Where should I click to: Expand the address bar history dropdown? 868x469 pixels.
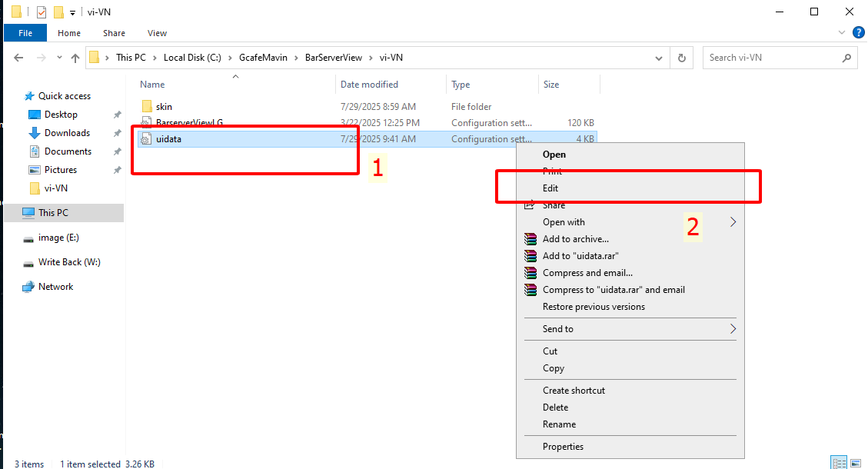[x=659, y=58]
